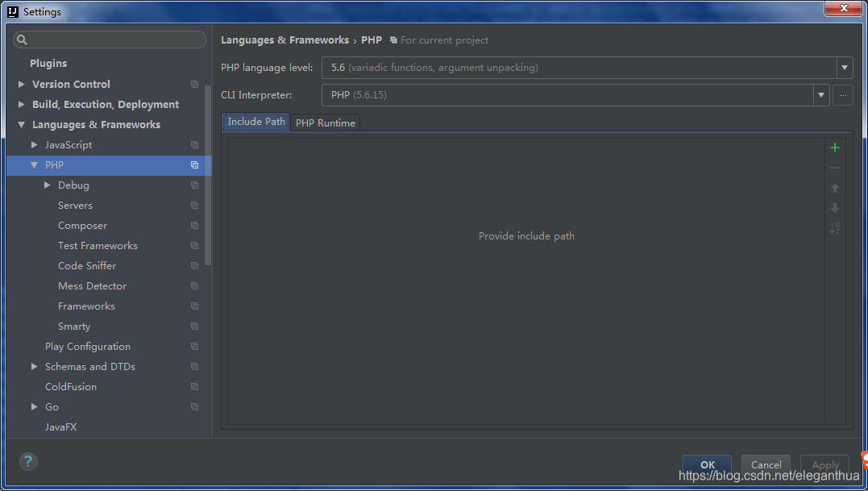The width and height of the screenshot is (868, 491).
Task: Open the CLI Interpreter dropdown
Action: coord(820,95)
